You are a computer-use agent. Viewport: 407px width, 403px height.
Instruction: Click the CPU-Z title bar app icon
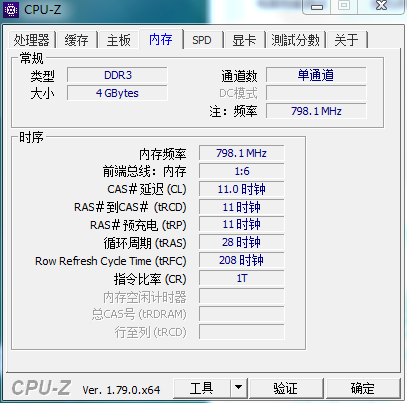pos(11,10)
